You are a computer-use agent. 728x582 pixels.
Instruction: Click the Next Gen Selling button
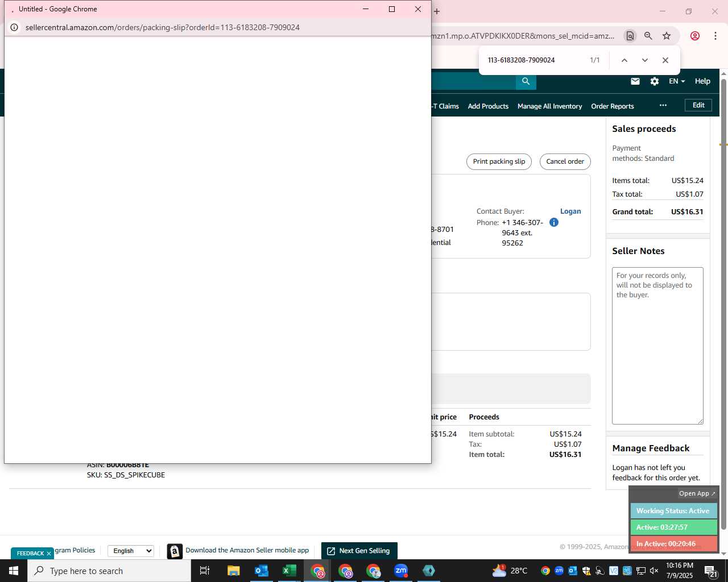(359, 551)
